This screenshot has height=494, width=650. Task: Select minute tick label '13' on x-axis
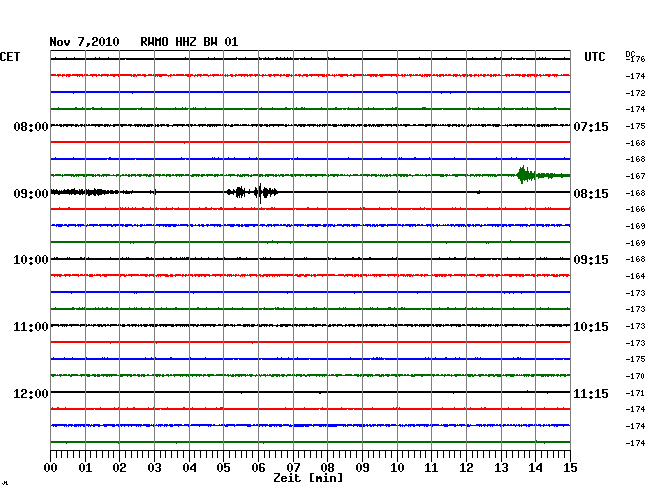(x=501, y=468)
